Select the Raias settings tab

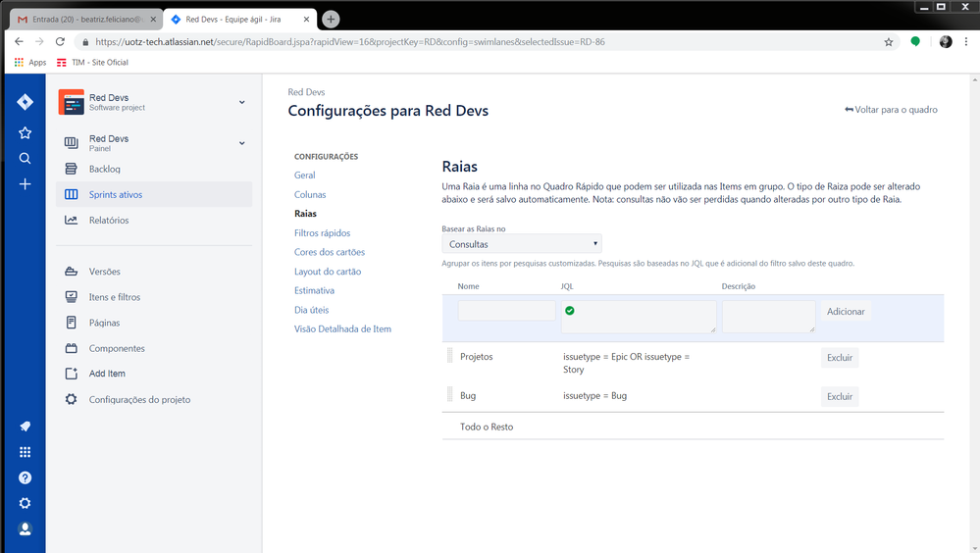tap(306, 213)
